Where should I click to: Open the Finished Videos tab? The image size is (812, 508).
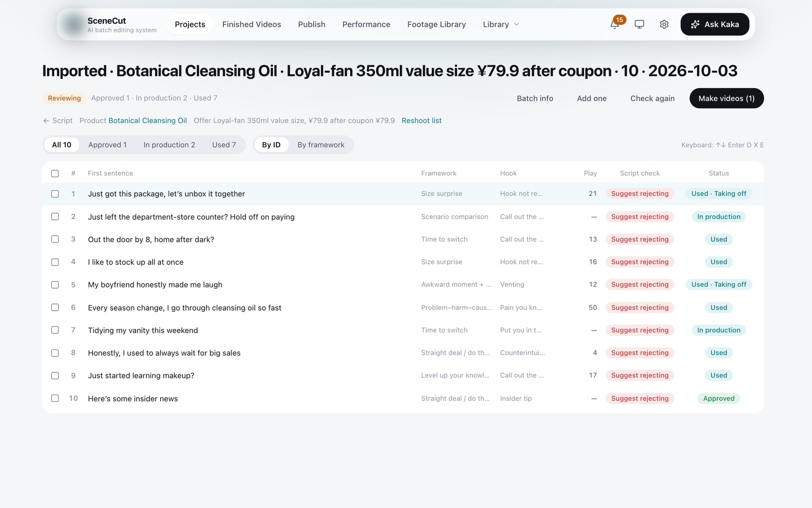coord(252,24)
